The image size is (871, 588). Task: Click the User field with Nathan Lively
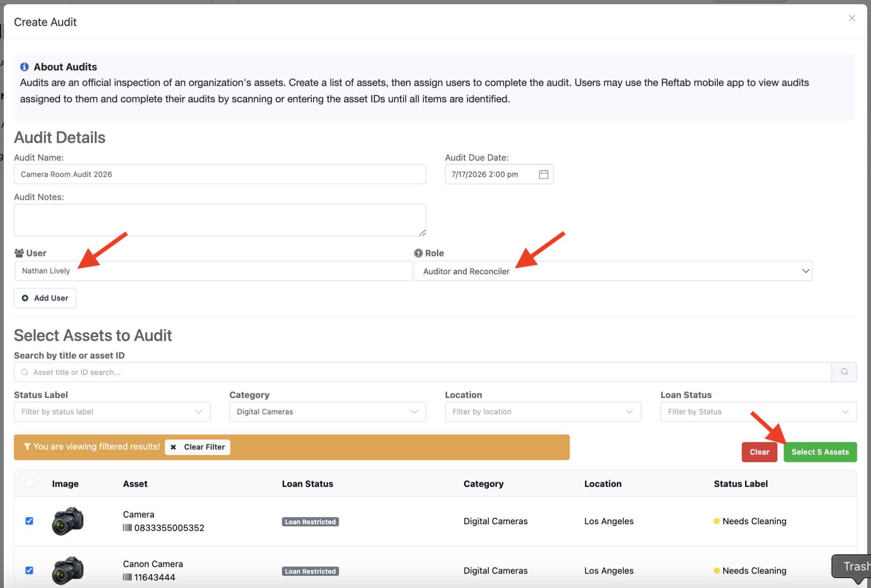(x=213, y=271)
